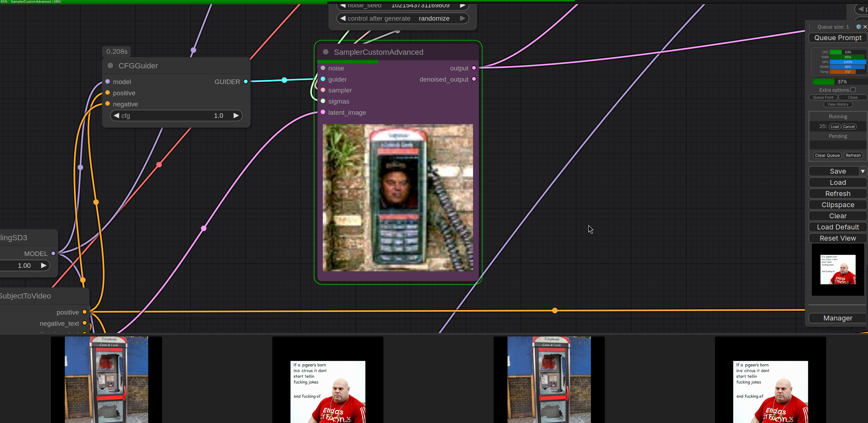This screenshot has height=423, width=868.
Task: Click Load Default
Action: point(838,227)
